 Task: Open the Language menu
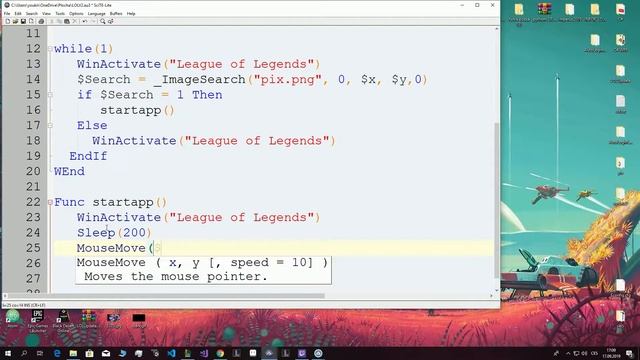click(96, 13)
